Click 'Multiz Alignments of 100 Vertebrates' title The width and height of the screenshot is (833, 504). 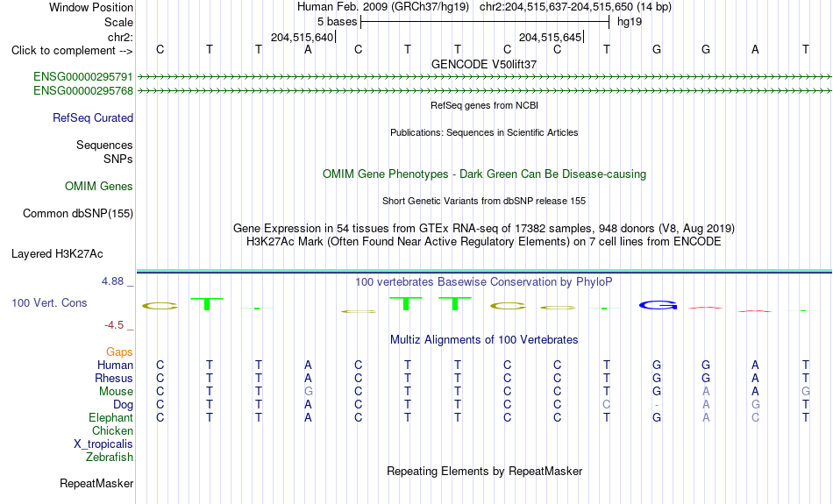[x=484, y=340]
